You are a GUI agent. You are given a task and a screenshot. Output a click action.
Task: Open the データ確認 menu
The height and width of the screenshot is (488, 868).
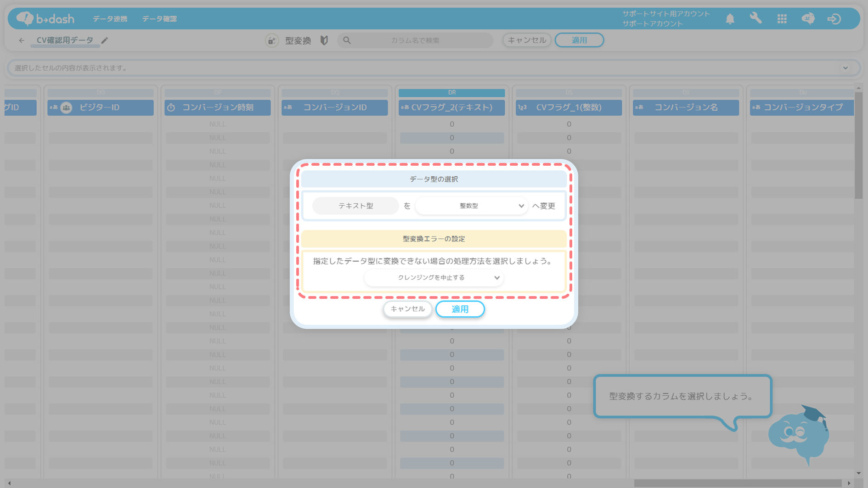[159, 19]
